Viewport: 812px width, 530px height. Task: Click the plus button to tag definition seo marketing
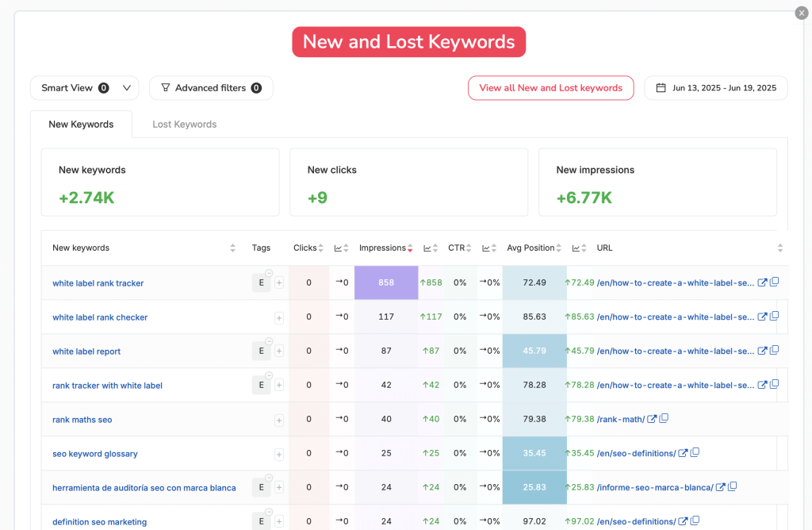(x=278, y=520)
